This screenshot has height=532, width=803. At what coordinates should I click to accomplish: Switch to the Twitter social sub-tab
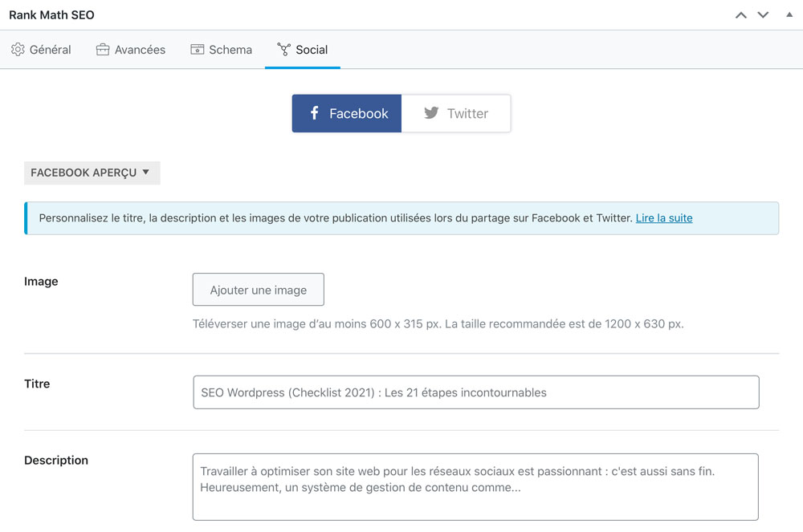pyautogui.click(x=456, y=114)
